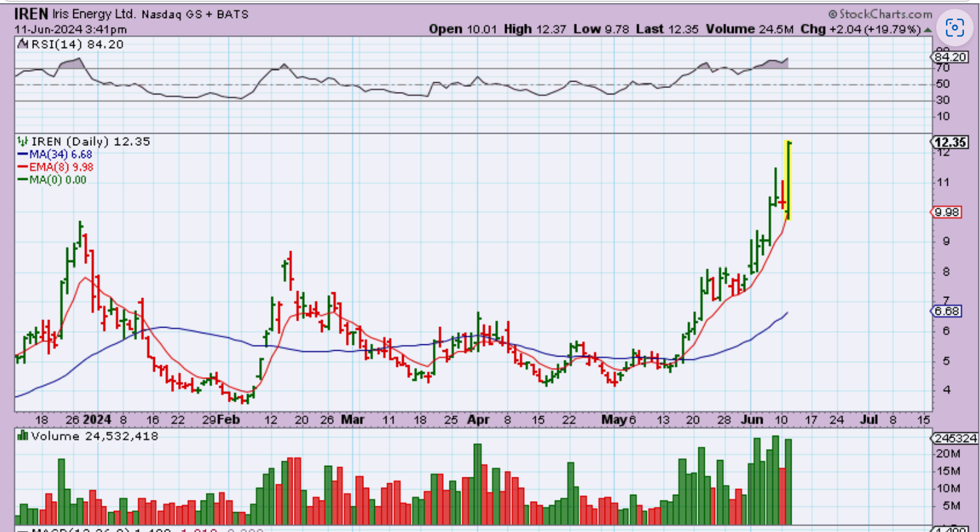Click the 84.20 RSI value tag
The height and width of the screenshot is (532, 980).
[951, 57]
